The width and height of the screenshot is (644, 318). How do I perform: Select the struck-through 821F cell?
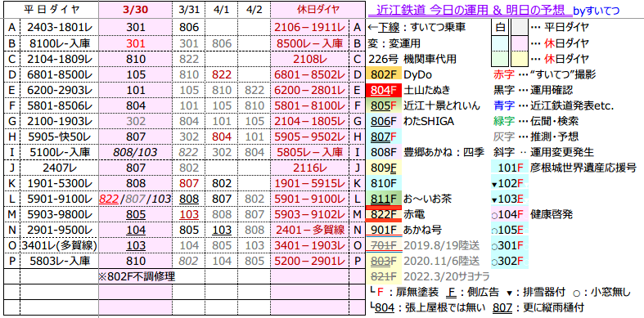click(383, 277)
